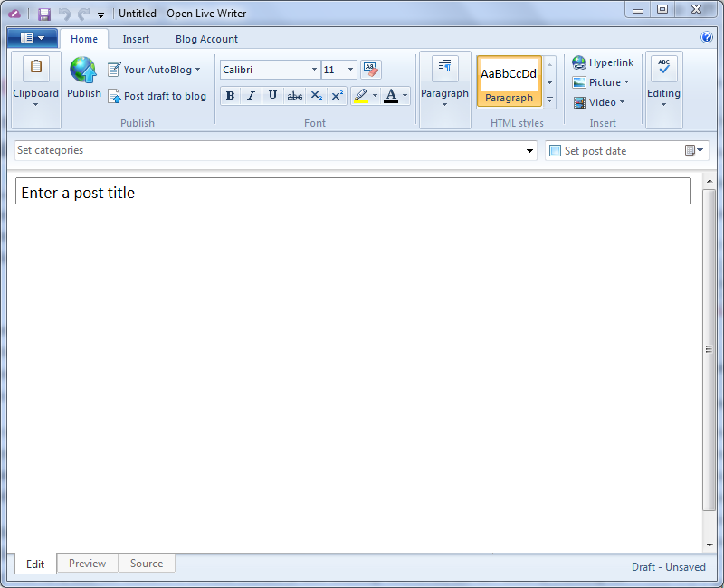Click the scrollbar up arrow
Image resolution: width=724 pixels, height=588 pixels.
(710, 182)
